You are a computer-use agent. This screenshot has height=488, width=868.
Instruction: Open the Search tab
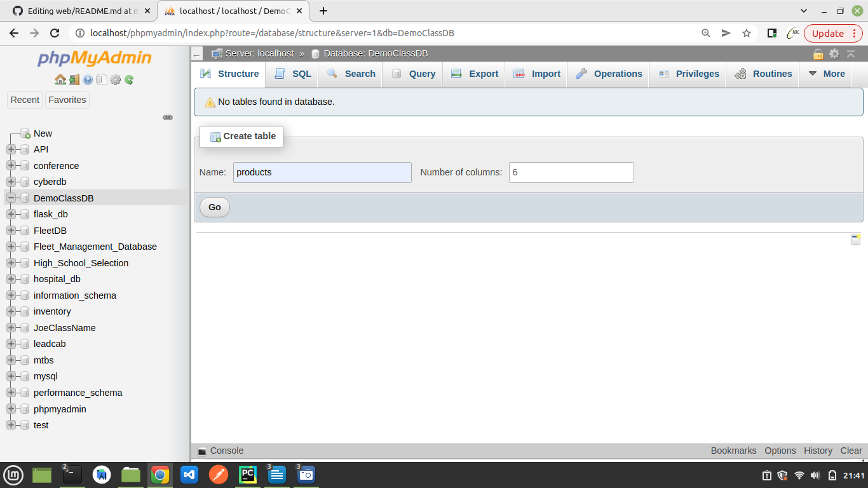pyautogui.click(x=351, y=74)
